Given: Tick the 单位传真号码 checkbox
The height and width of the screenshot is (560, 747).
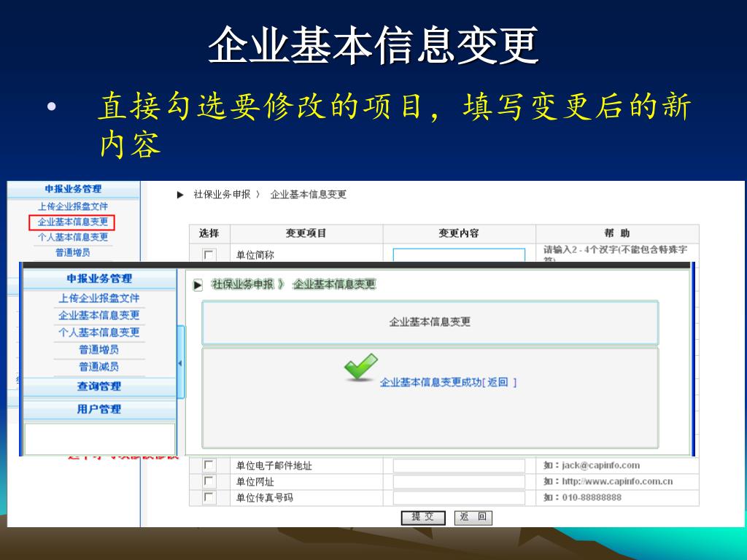Looking at the screenshot, I should pos(209,497).
